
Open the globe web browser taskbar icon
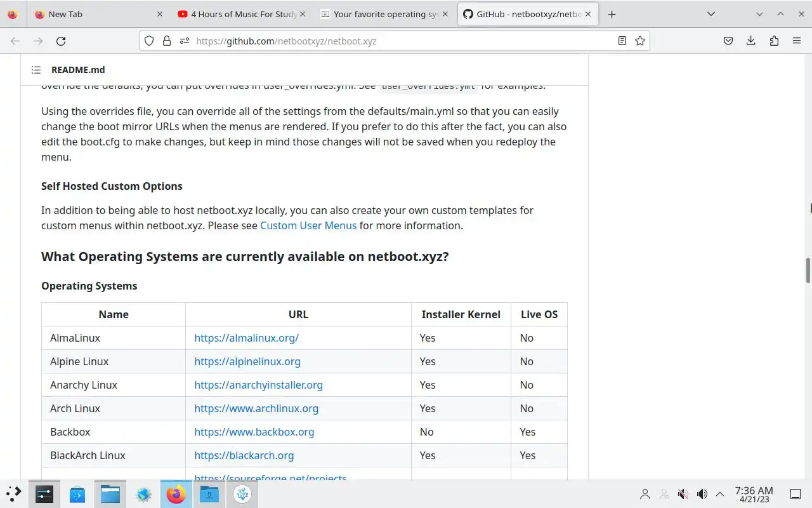(x=143, y=493)
